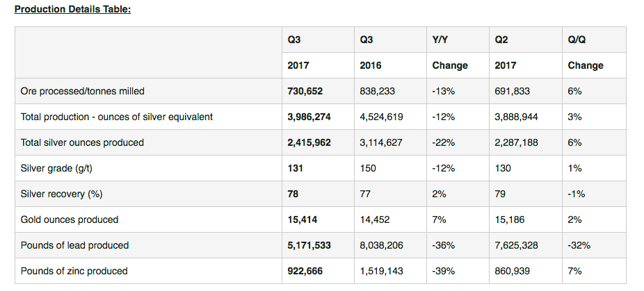
Task: Click the Ore processed/tonnes milled row label
Action: coord(83,91)
